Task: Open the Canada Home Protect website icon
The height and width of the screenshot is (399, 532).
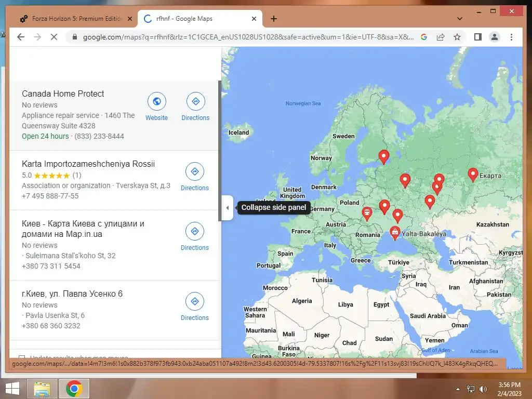Action: click(157, 101)
